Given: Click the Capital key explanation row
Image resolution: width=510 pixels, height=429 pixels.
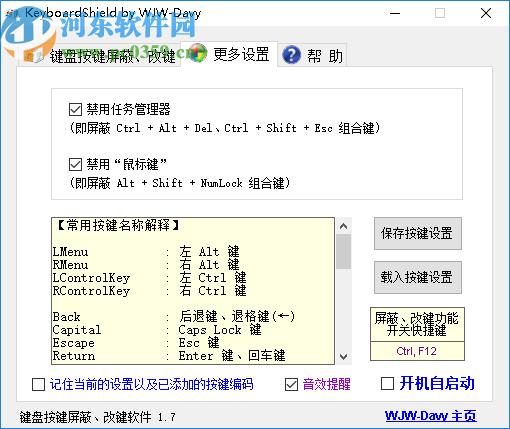Looking at the screenshot, I should [157, 330].
